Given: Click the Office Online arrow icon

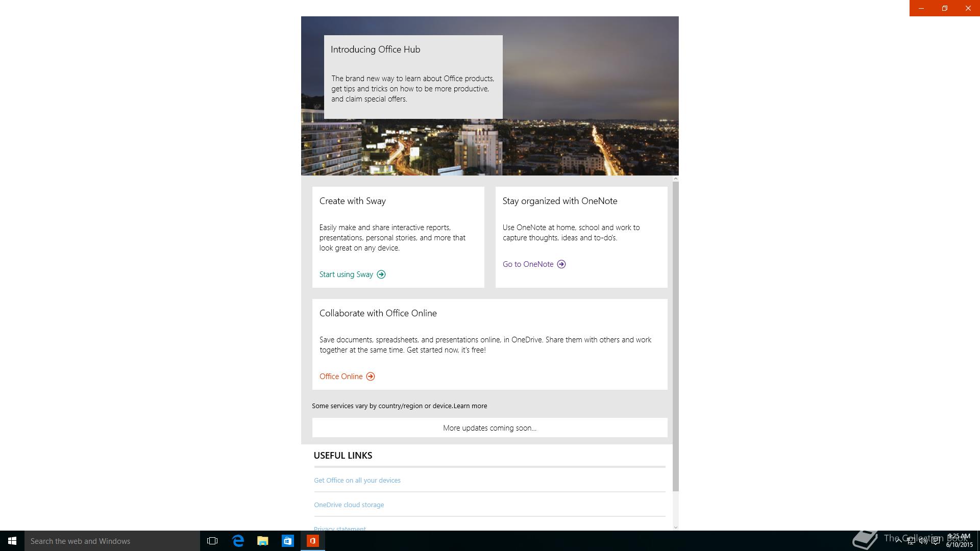Looking at the screenshot, I should pyautogui.click(x=371, y=377).
